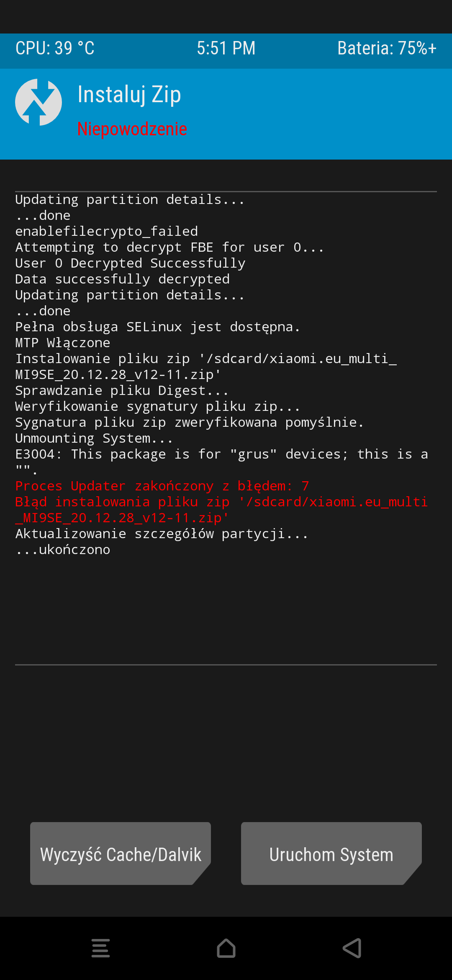The height and width of the screenshot is (980, 452).
Task: Tap the Uruchom System button
Action: tap(331, 854)
